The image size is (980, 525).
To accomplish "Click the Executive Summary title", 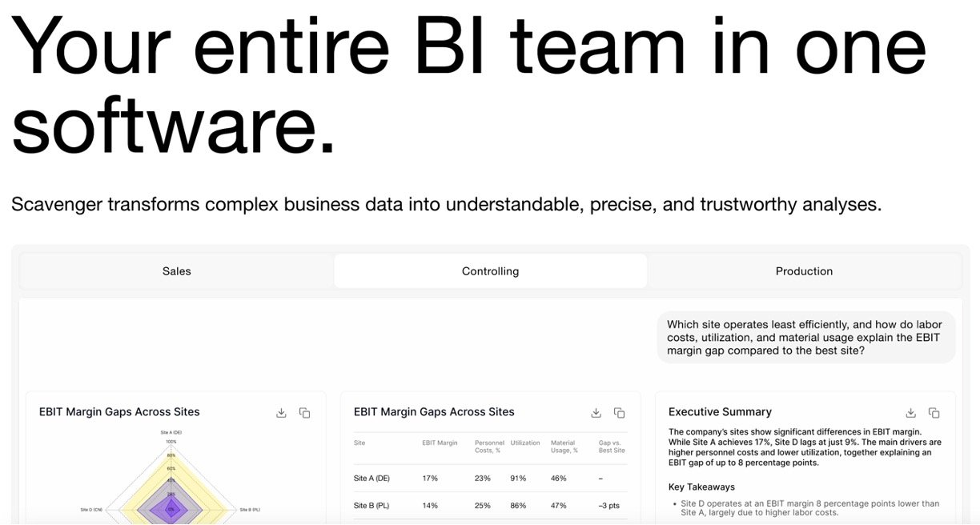I will pos(720,412).
